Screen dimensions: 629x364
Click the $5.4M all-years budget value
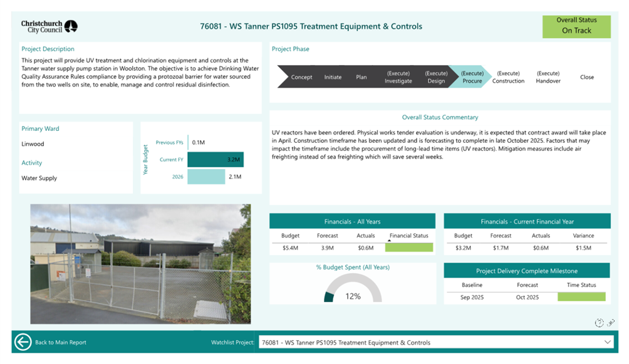click(x=290, y=248)
